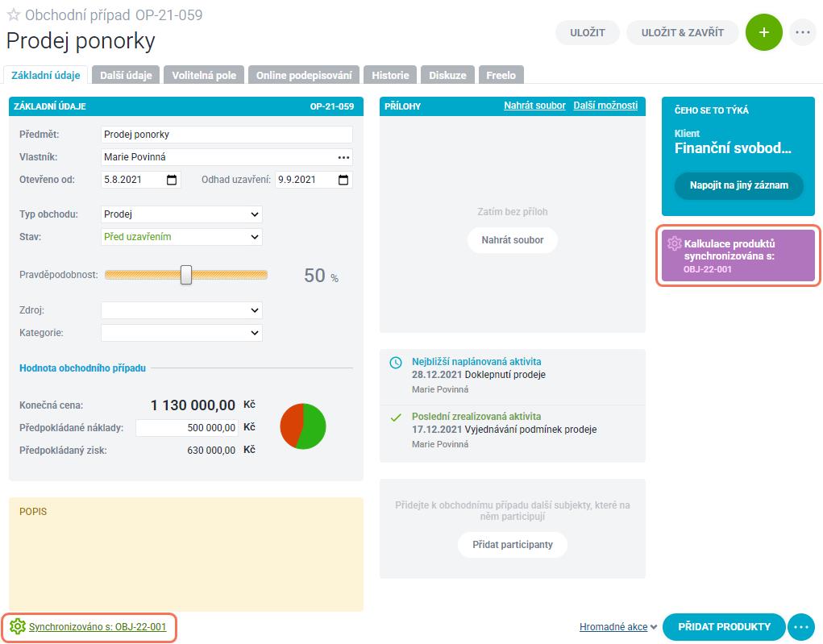
Task: Open the calendar picker for Otevřeno od
Action: click(172, 180)
